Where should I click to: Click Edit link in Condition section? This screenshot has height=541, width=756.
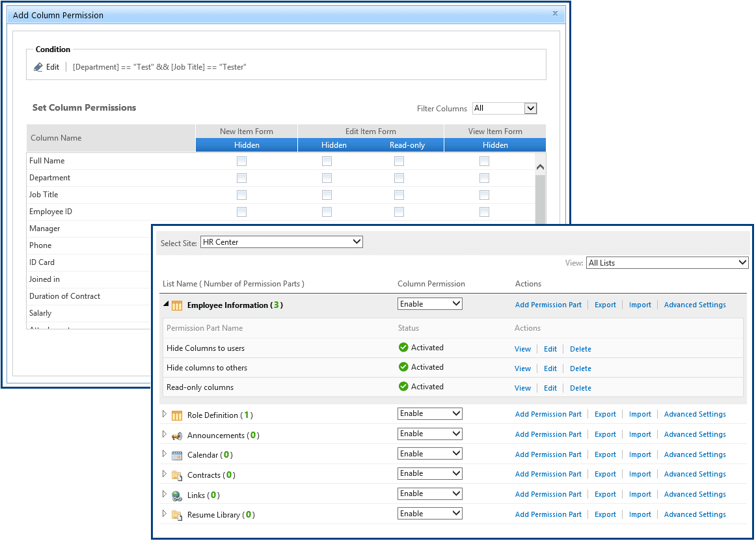click(53, 67)
